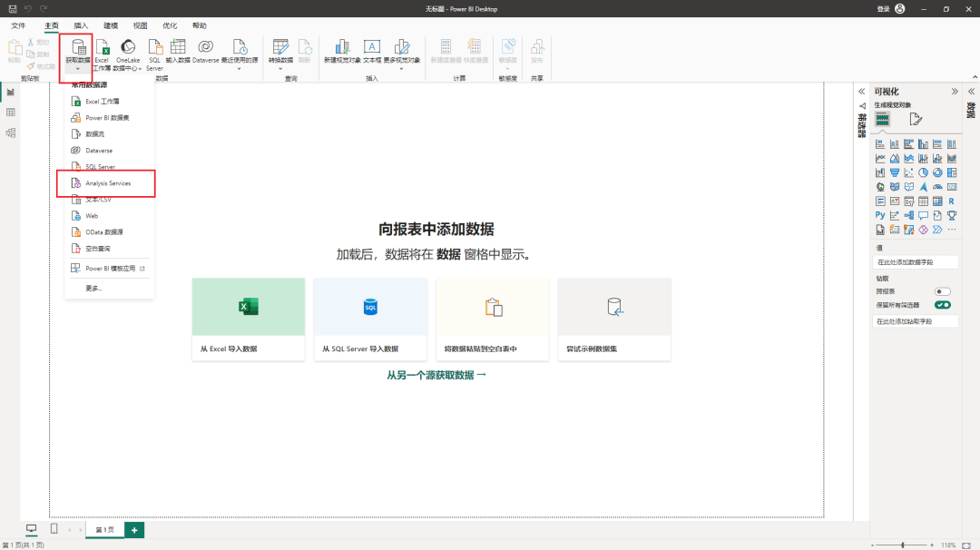Click 更多... (More) in the data source list
The height and width of the screenshot is (550, 980).
point(110,288)
